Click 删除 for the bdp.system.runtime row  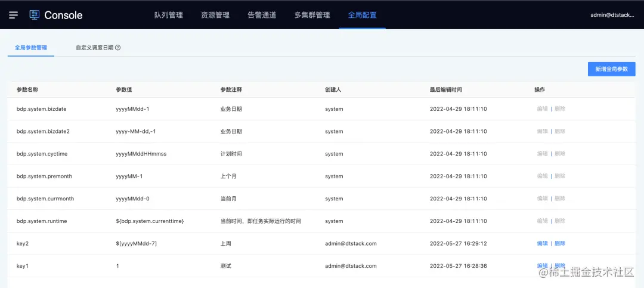click(560, 221)
